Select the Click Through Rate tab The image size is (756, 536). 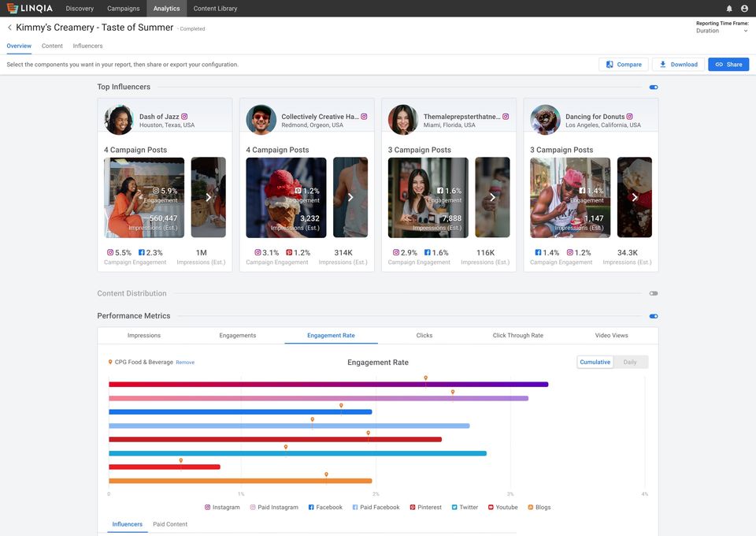click(x=518, y=335)
